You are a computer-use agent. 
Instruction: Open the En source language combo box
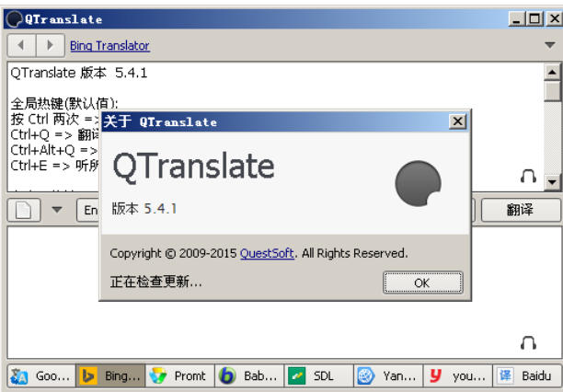click(88, 210)
